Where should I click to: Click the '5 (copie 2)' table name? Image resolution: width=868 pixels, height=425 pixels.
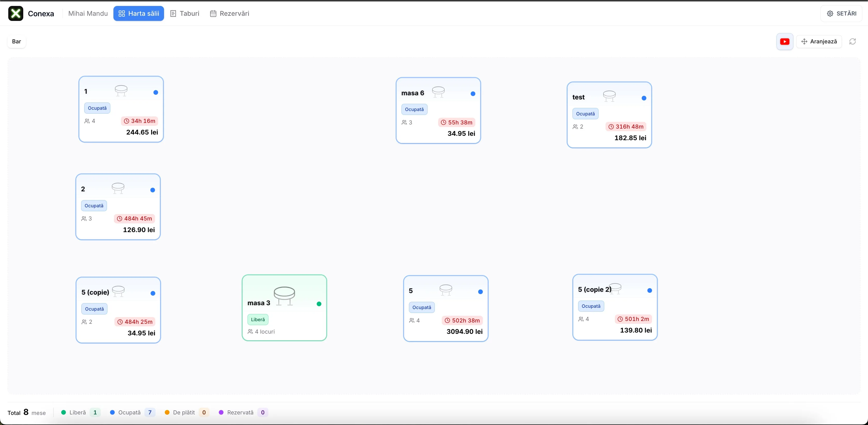pos(595,289)
